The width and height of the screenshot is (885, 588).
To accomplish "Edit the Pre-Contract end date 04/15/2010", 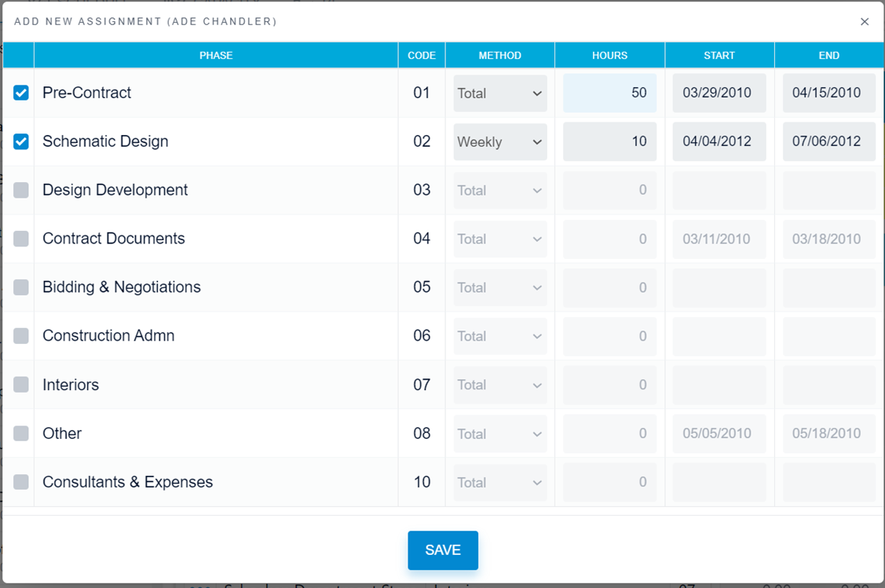I will (828, 93).
